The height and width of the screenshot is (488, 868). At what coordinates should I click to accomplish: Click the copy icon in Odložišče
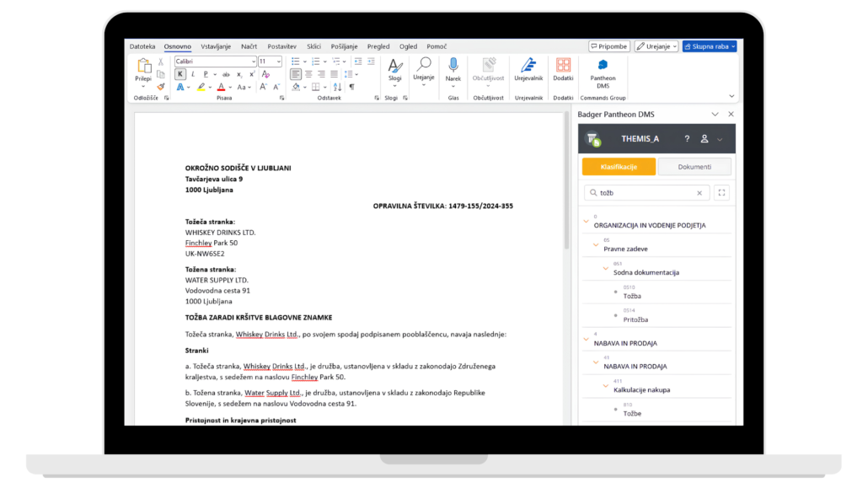[160, 74]
